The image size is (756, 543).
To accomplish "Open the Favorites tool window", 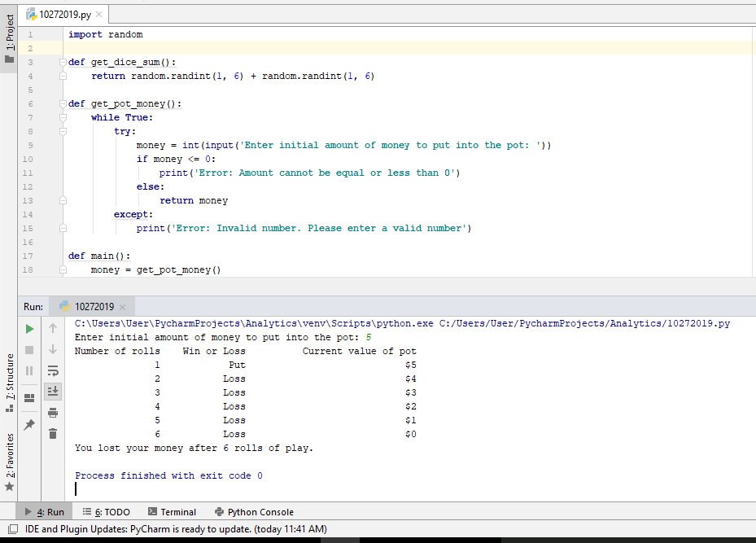I will [9, 462].
